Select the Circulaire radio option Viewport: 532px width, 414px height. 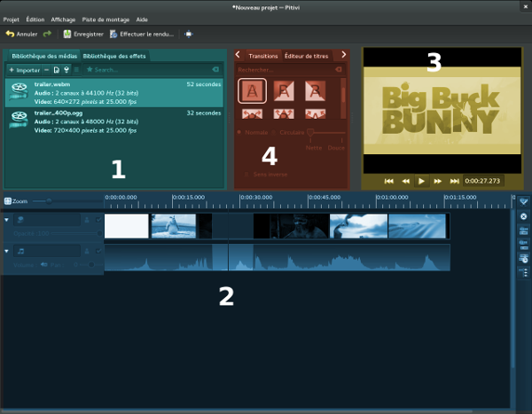point(273,133)
